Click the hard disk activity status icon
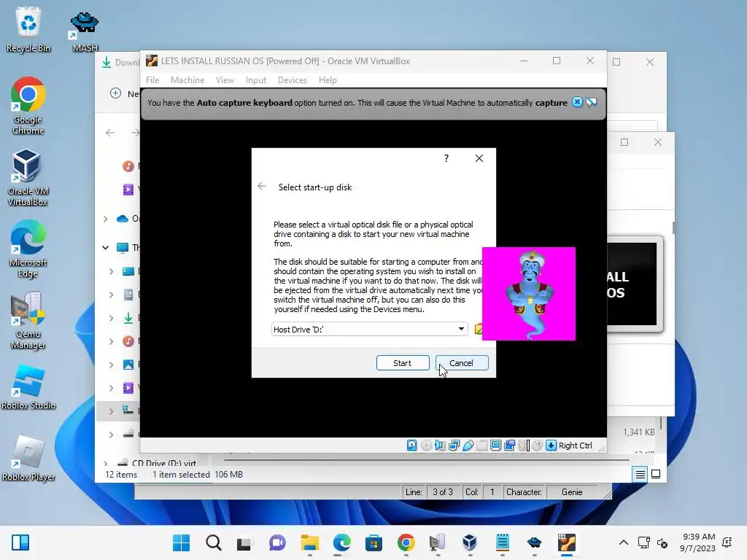This screenshot has height=560, width=747. [x=412, y=446]
